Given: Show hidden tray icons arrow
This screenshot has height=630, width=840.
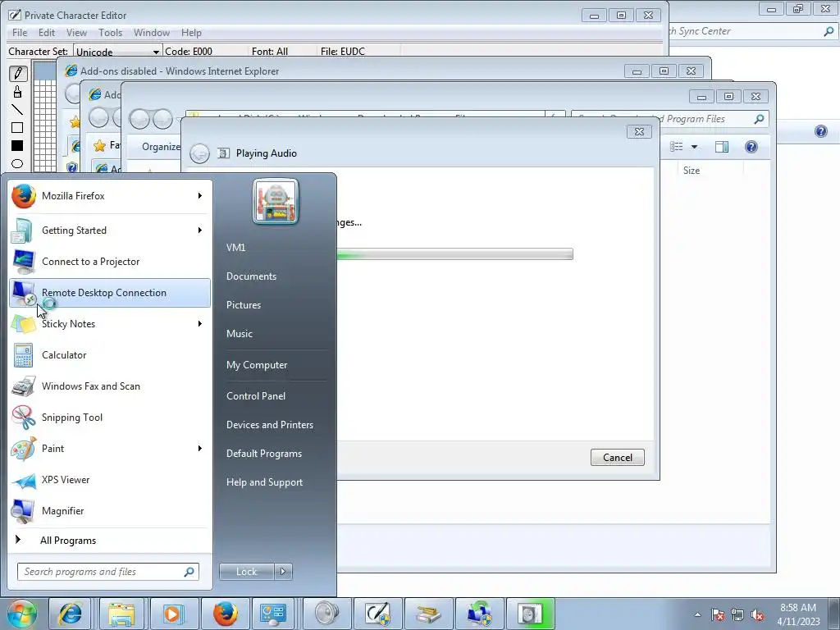Looking at the screenshot, I should 697,614.
